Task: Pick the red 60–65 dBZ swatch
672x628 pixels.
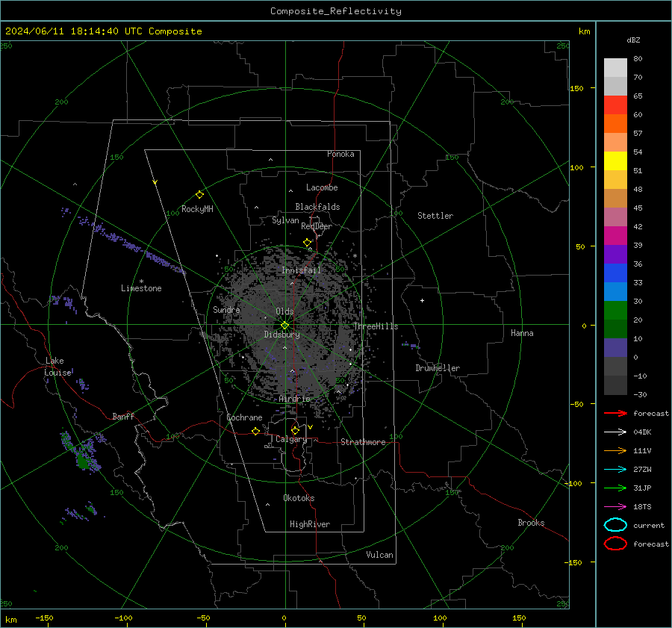Action: click(615, 105)
